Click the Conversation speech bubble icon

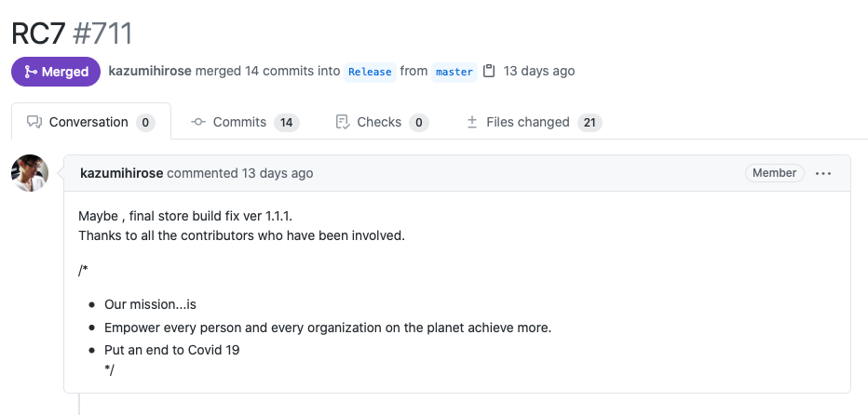coord(34,122)
